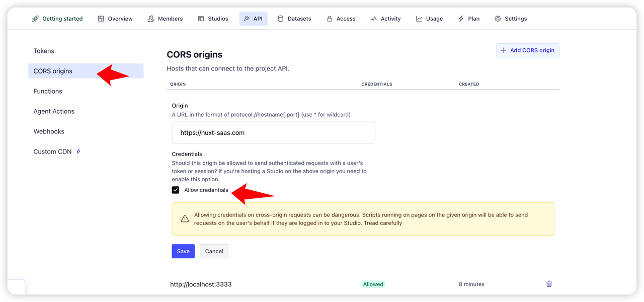The width and height of the screenshot is (644, 302).
Task: Open Functions in the sidebar
Action: pyautogui.click(x=86, y=91)
